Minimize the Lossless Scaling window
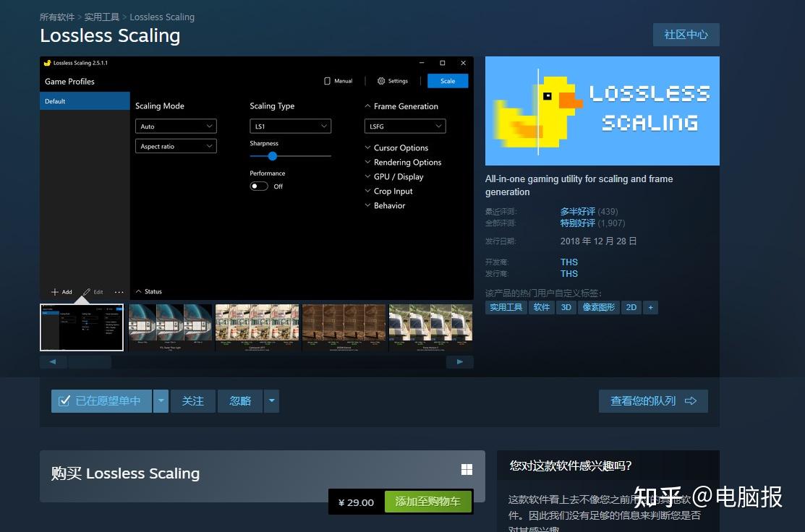Viewport: 805px width, 532px height. pyautogui.click(x=422, y=63)
